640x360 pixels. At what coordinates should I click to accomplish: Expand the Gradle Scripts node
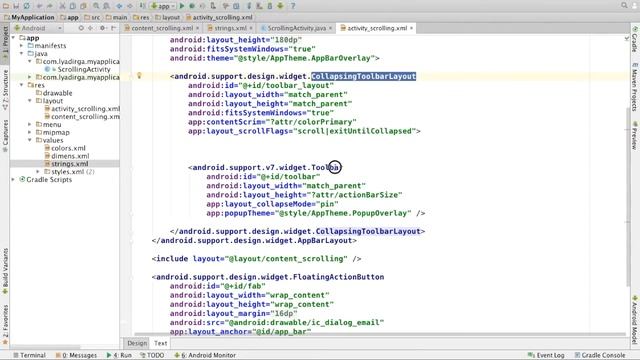tap(13, 179)
